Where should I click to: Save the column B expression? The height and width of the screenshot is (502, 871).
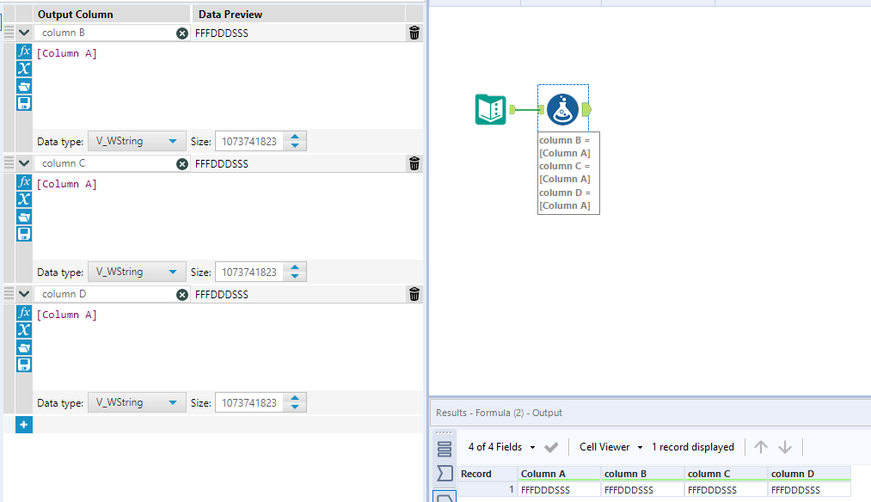[24, 103]
